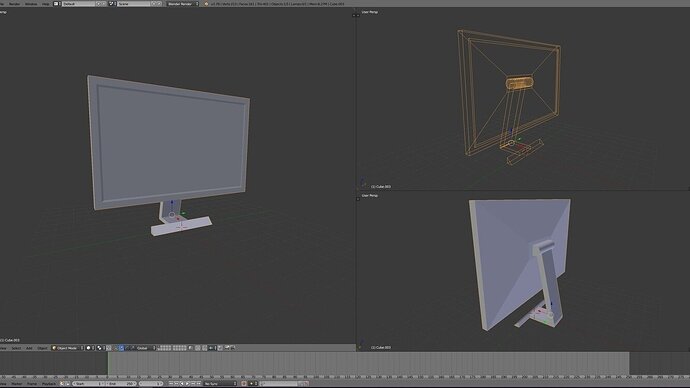The image size is (690, 388).
Task: Open the Help menu in the top bar
Action: 46,4
